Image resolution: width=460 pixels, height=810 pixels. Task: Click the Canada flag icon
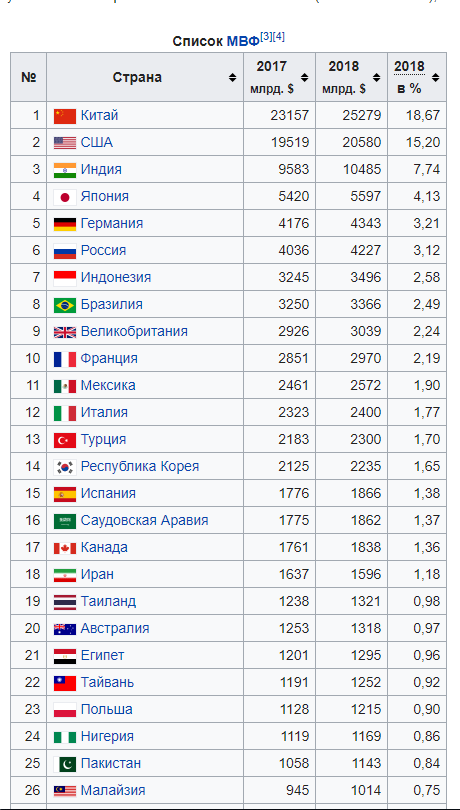(x=65, y=548)
